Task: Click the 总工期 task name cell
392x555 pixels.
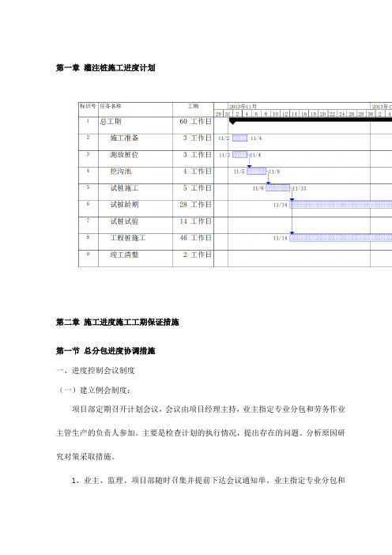Action: pyautogui.click(x=111, y=122)
